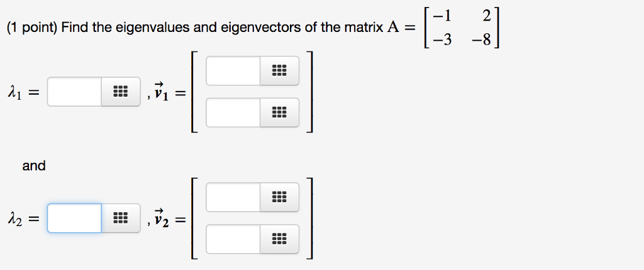Open the equation editor grid for λ1
Viewport: 644px width, 270px height.
point(121,92)
